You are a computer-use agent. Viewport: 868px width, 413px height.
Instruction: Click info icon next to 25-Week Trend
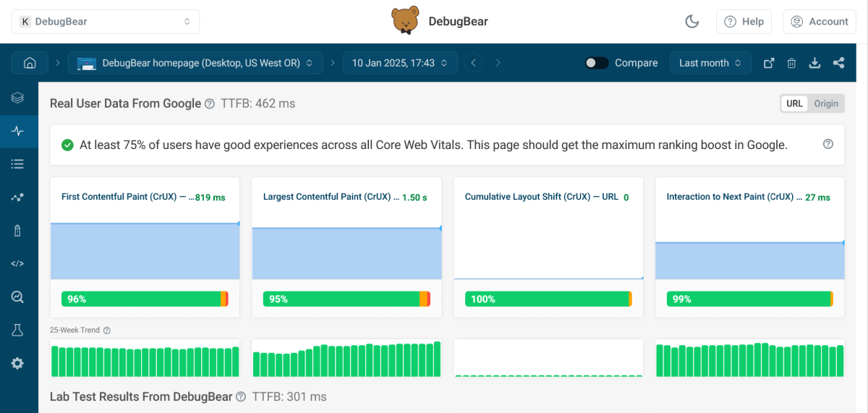tap(107, 331)
